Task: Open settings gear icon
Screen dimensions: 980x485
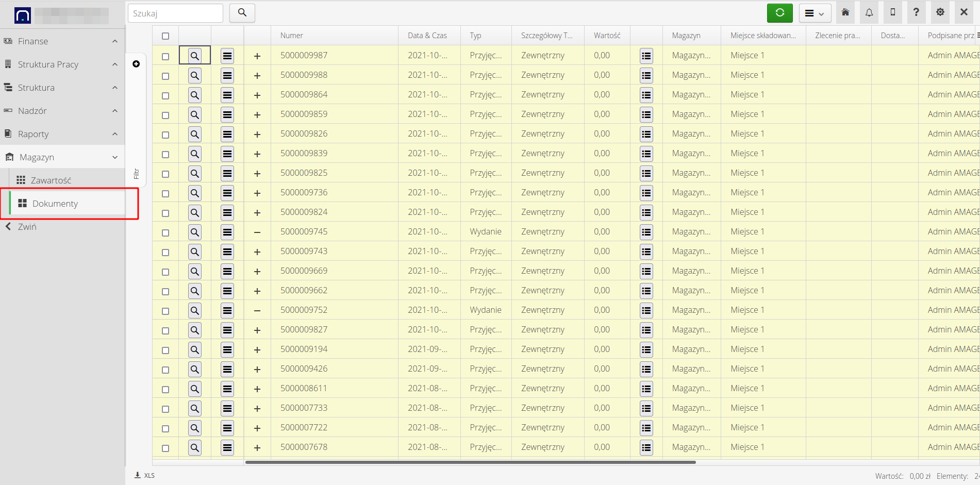Action: coord(940,13)
